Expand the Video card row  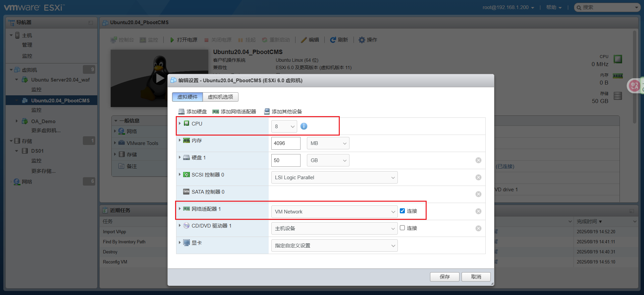(180, 243)
